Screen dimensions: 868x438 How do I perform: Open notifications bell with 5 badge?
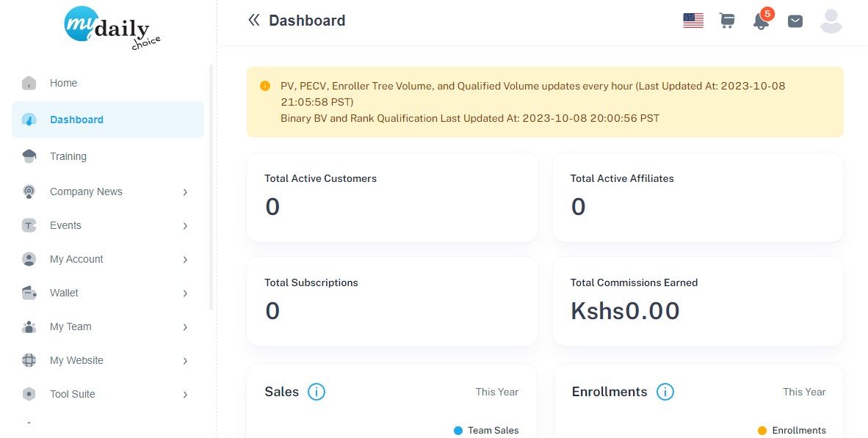pos(762,19)
